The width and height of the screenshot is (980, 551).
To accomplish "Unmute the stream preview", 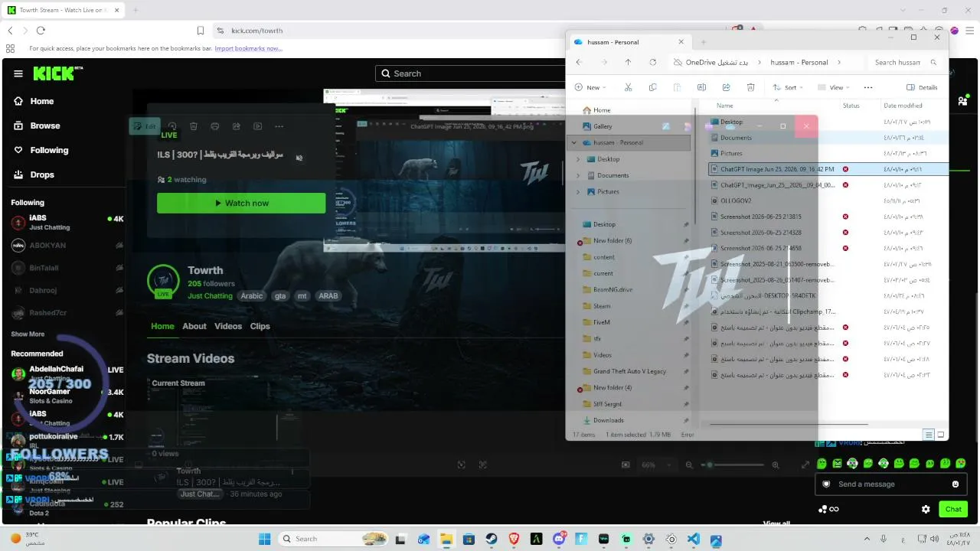I will (x=299, y=158).
